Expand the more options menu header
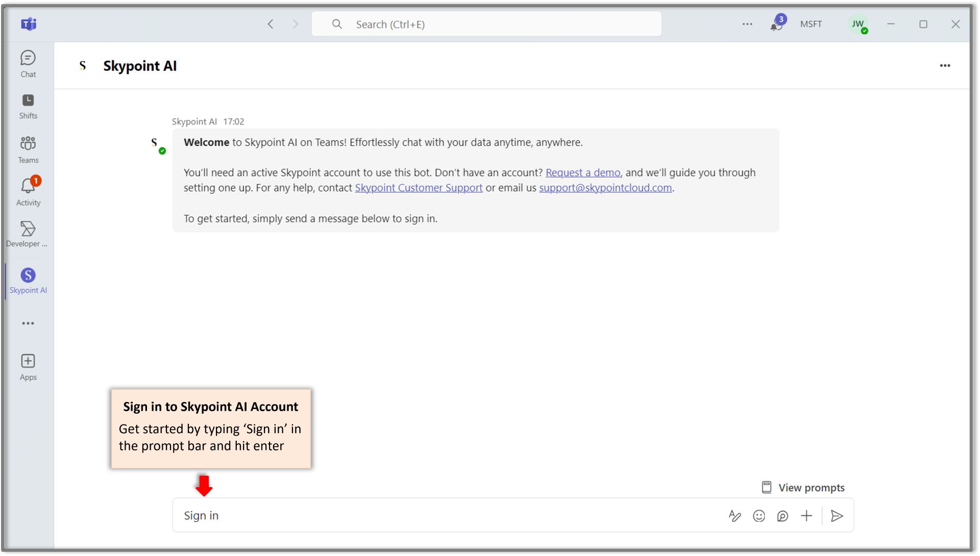This screenshot has height=556, width=980. (945, 65)
